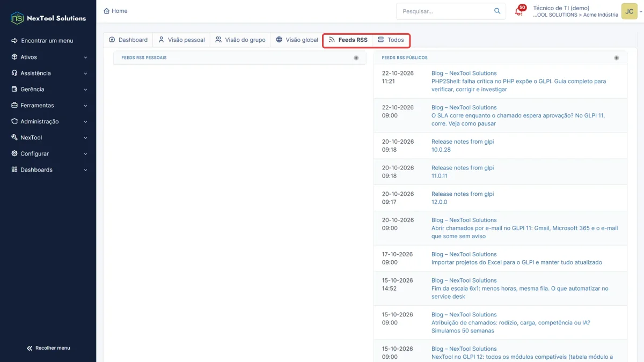Click the Ativos cube icon
The height and width of the screenshot is (362, 644).
(14, 57)
